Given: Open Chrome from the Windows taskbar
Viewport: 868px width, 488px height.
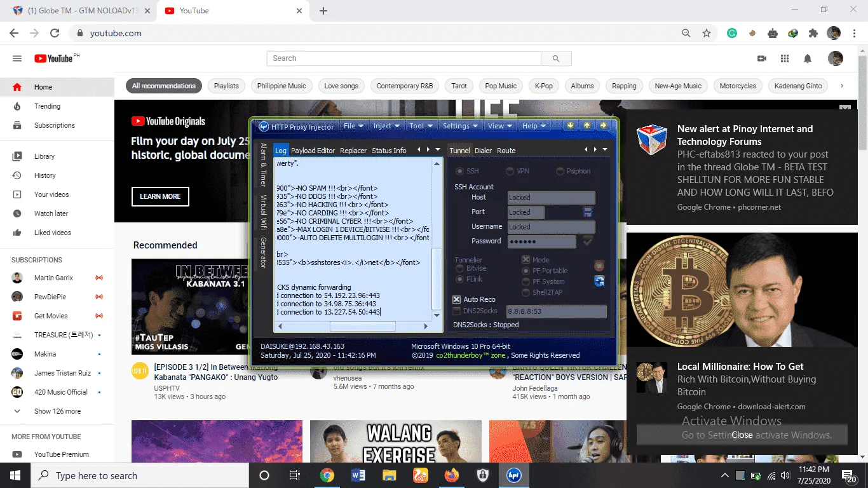Looking at the screenshot, I should [x=327, y=475].
